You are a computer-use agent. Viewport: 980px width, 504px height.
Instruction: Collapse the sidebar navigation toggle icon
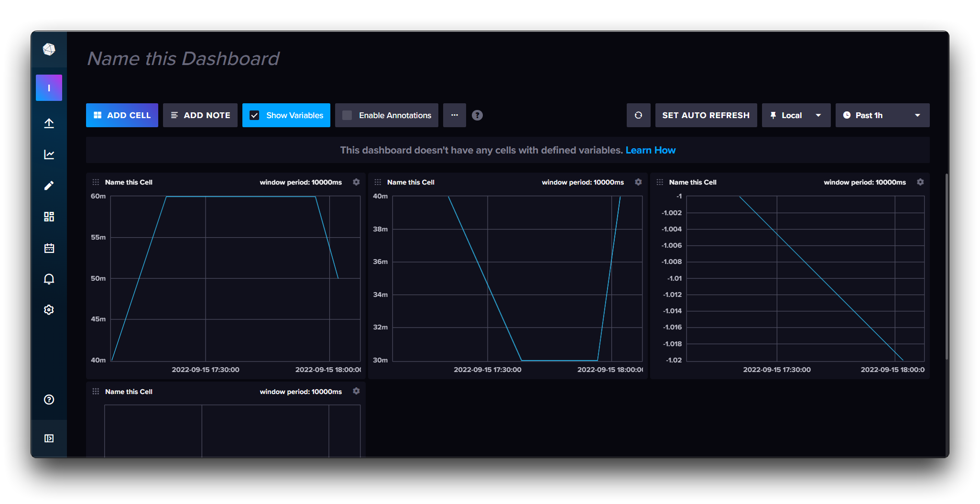(49, 438)
